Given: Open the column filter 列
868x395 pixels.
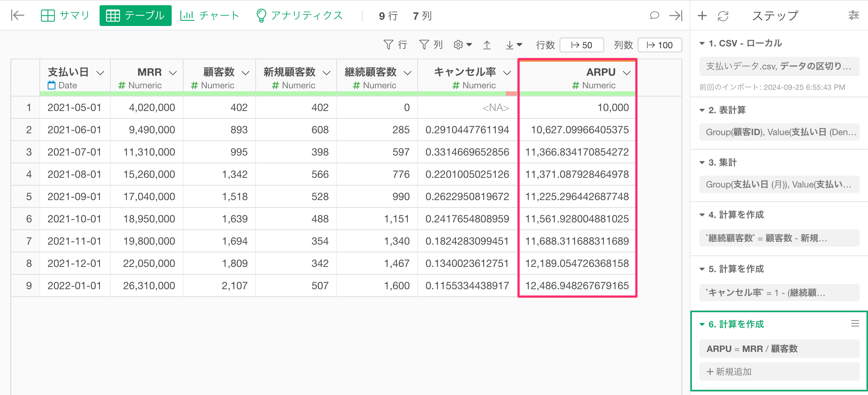Looking at the screenshot, I should tap(431, 45).
